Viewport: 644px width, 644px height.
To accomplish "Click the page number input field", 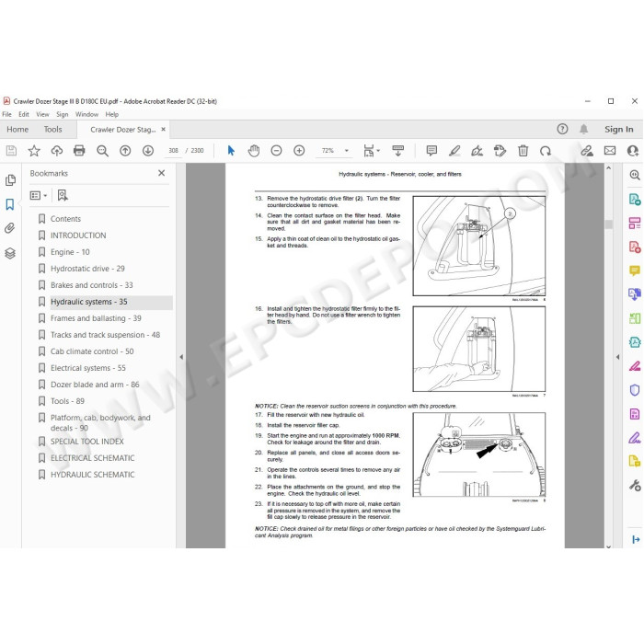I will [x=173, y=151].
